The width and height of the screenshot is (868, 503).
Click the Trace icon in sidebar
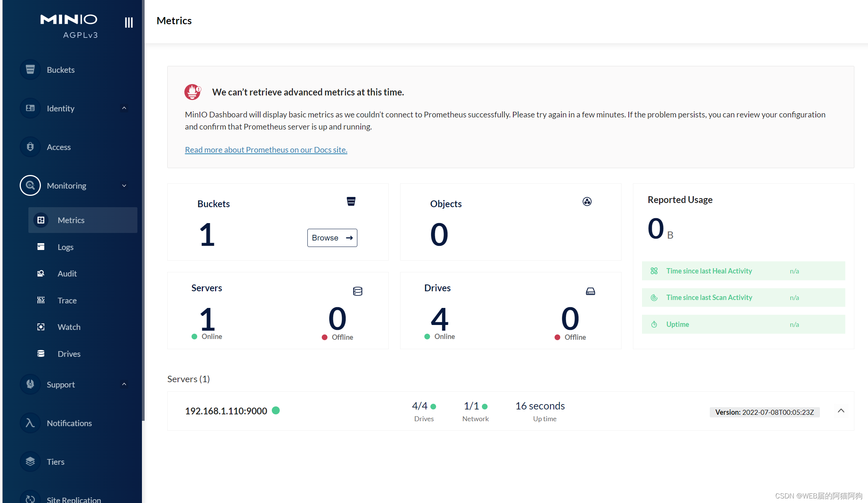pos(41,300)
